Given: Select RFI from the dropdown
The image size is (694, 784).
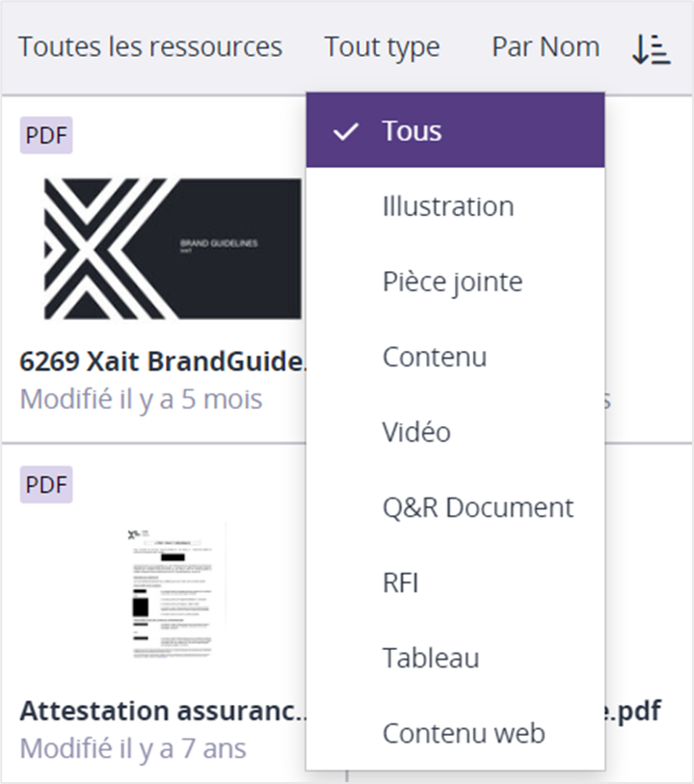Looking at the screenshot, I should pyautogui.click(x=401, y=582).
